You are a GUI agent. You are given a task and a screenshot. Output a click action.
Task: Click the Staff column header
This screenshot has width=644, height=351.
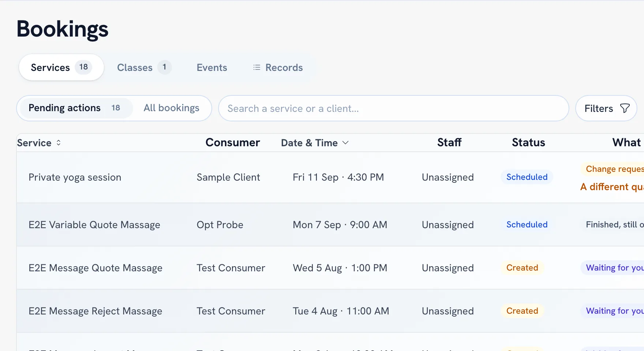tap(449, 142)
